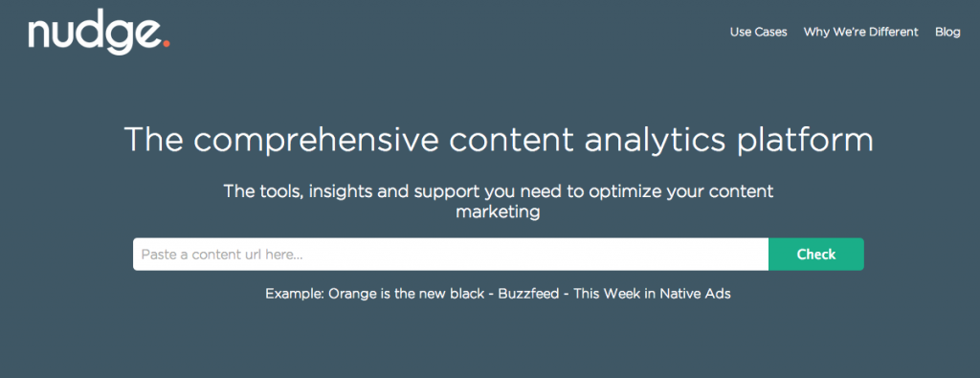This screenshot has height=378, width=980.
Task: Click the 'Example:' label text
Action: point(295,294)
